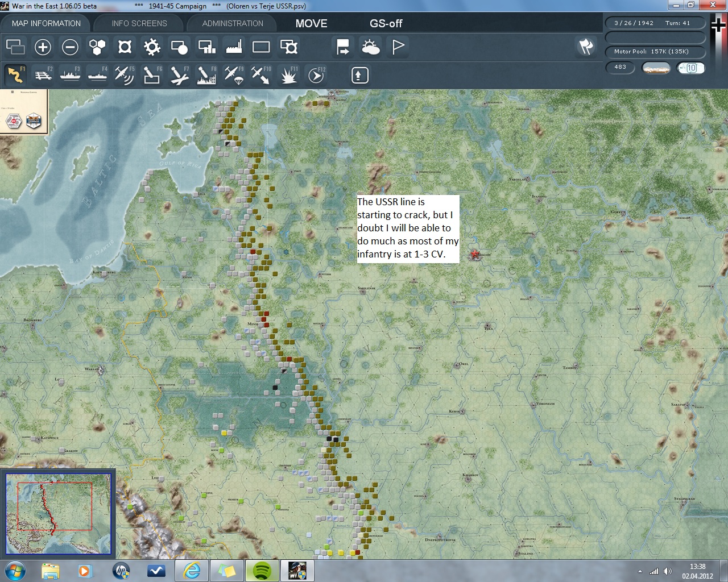Select the F6 bomb unit icon
This screenshot has width=728, height=582.
[152, 74]
